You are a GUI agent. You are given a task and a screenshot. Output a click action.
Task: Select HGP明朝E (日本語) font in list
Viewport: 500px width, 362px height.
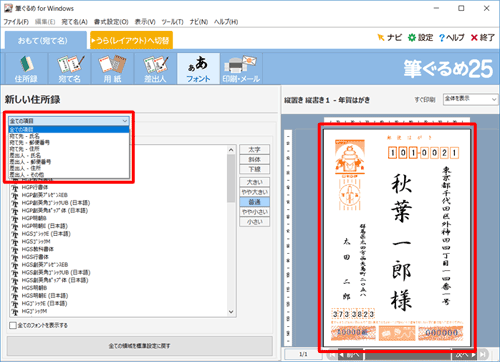point(45,226)
